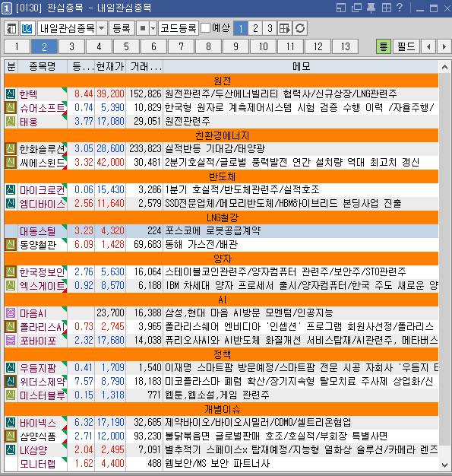Click the 신 badge icon for LK삼양

[11, 449]
